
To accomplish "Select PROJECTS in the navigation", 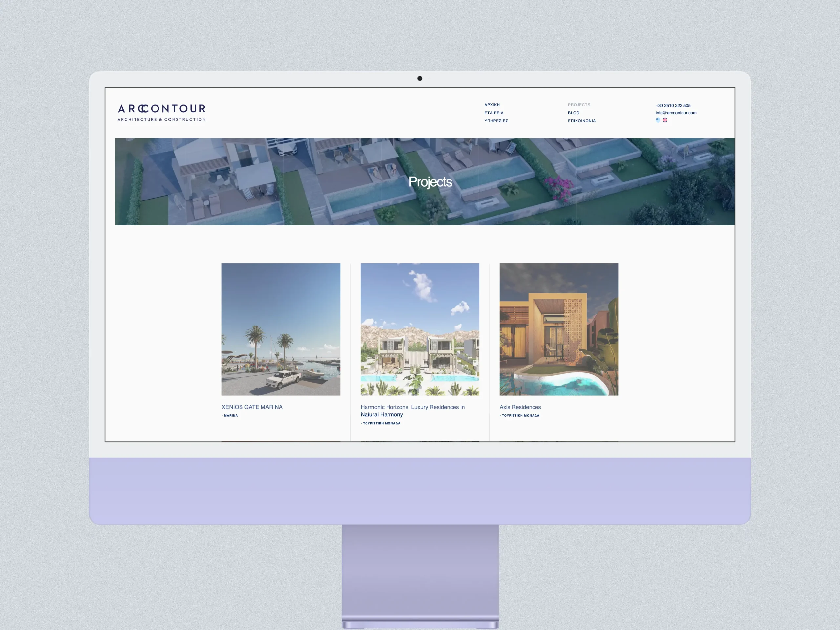I will coord(579,105).
